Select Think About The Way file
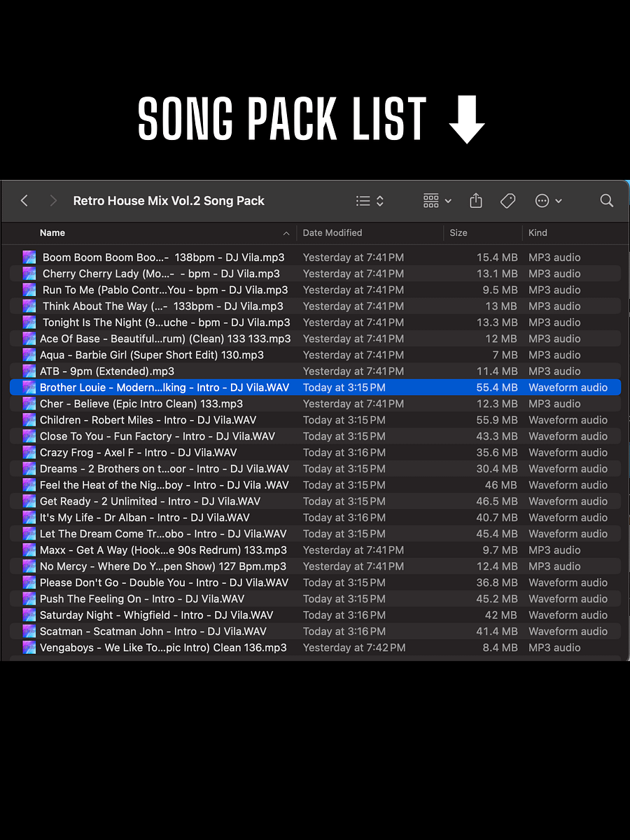Screen dimensions: 630x840 pyautogui.click(x=315, y=306)
